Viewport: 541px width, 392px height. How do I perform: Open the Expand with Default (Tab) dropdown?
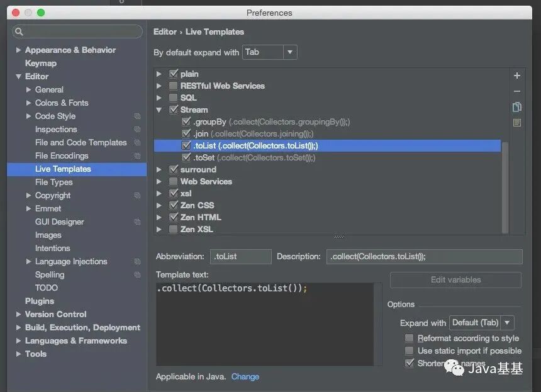[482, 323]
